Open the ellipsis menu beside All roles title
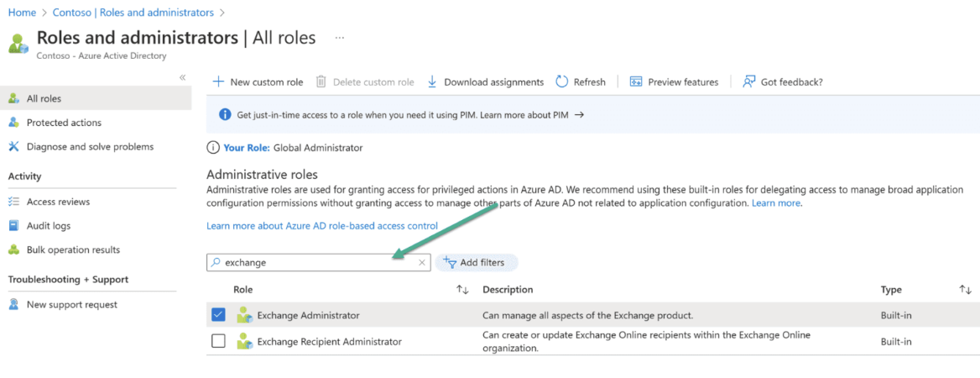The width and height of the screenshot is (980, 378). point(339,38)
